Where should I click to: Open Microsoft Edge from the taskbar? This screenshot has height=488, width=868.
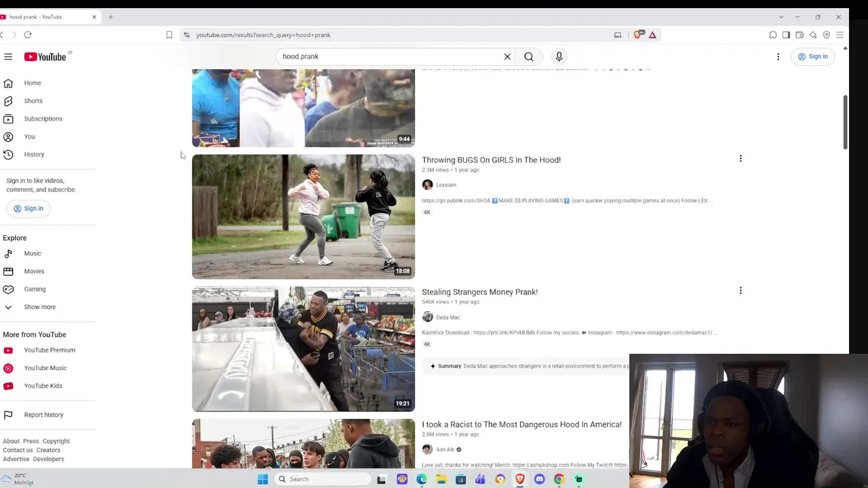422,479
